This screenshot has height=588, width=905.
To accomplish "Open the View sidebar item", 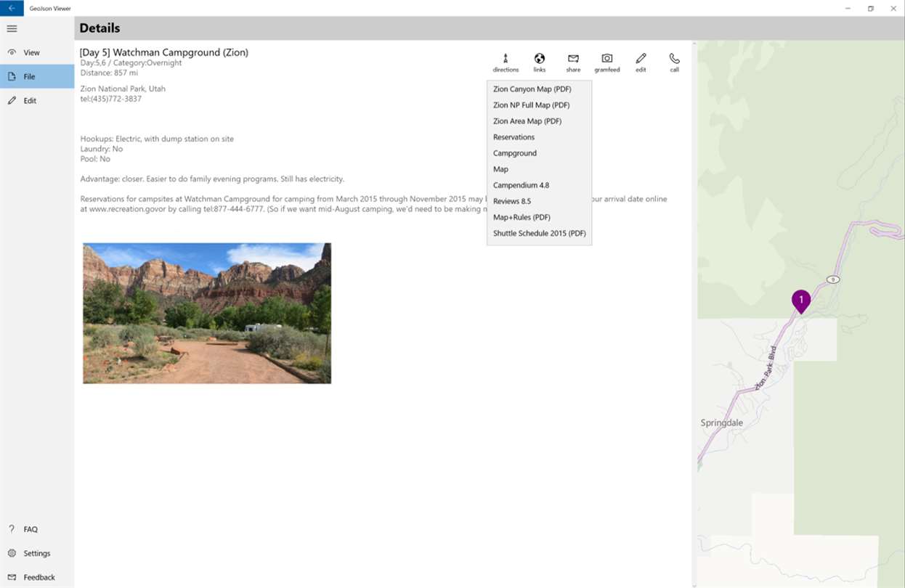I will pos(37,52).
